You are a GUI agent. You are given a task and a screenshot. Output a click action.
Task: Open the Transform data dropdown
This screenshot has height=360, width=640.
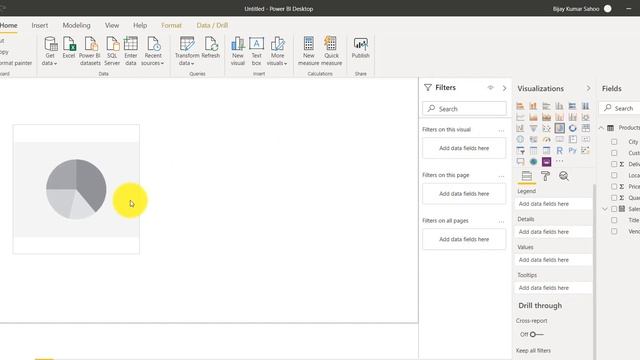[187, 51]
